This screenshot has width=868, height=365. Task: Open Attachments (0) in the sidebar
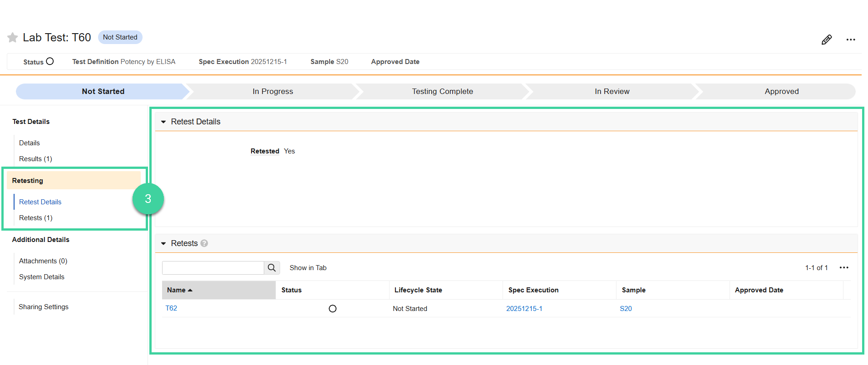(43, 261)
